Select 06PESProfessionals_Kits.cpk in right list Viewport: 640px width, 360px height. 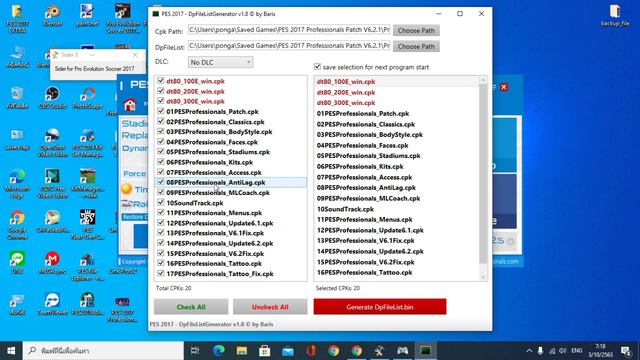(x=360, y=167)
